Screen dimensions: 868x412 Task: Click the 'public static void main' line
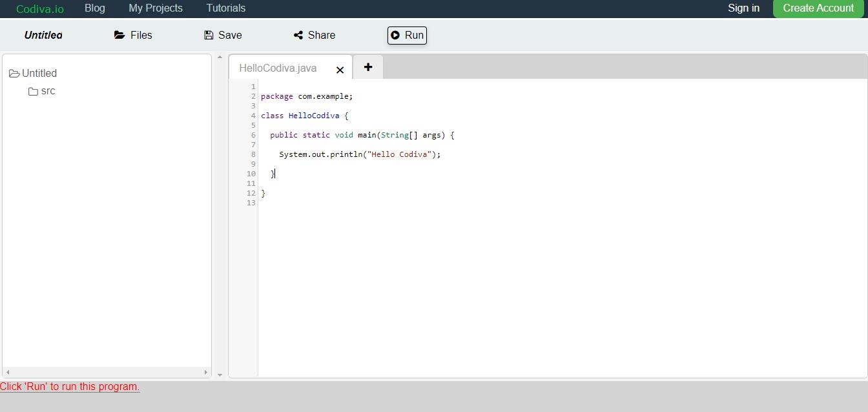tap(362, 135)
